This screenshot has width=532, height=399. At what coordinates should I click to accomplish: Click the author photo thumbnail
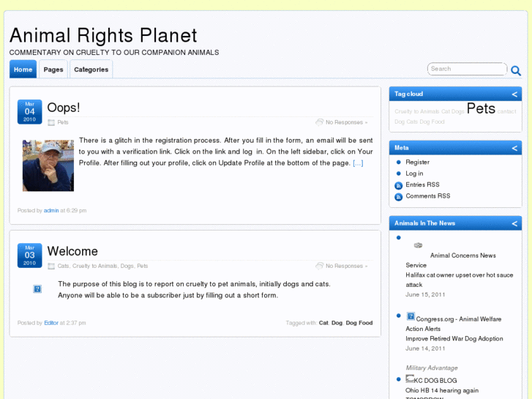(x=48, y=165)
